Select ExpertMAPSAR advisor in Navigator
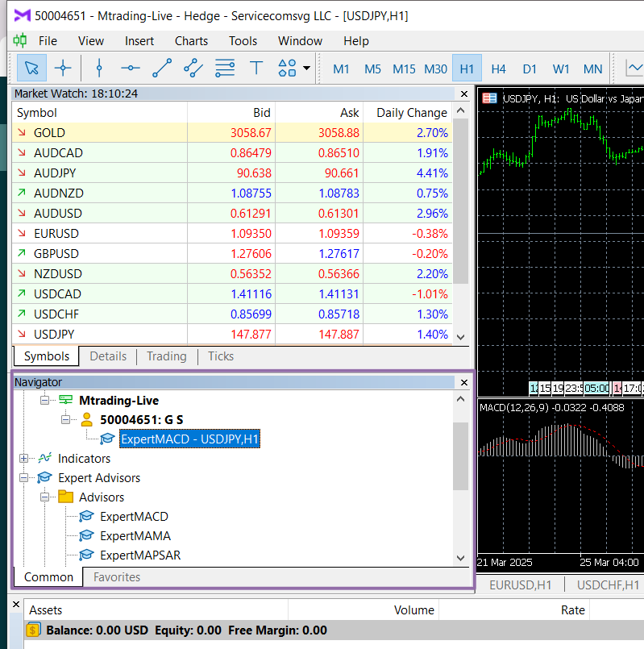Image resolution: width=644 pixels, height=649 pixels. (140, 555)
